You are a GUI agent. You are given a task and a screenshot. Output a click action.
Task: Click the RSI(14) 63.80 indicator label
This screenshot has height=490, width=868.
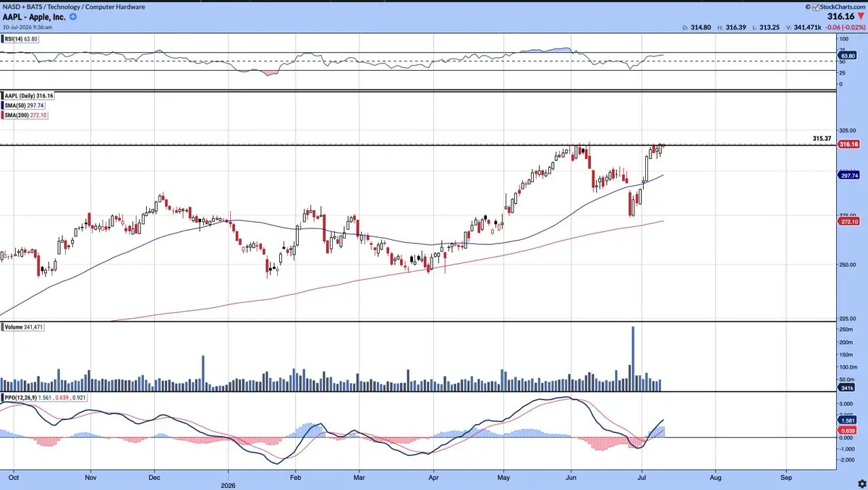point(22,38)
